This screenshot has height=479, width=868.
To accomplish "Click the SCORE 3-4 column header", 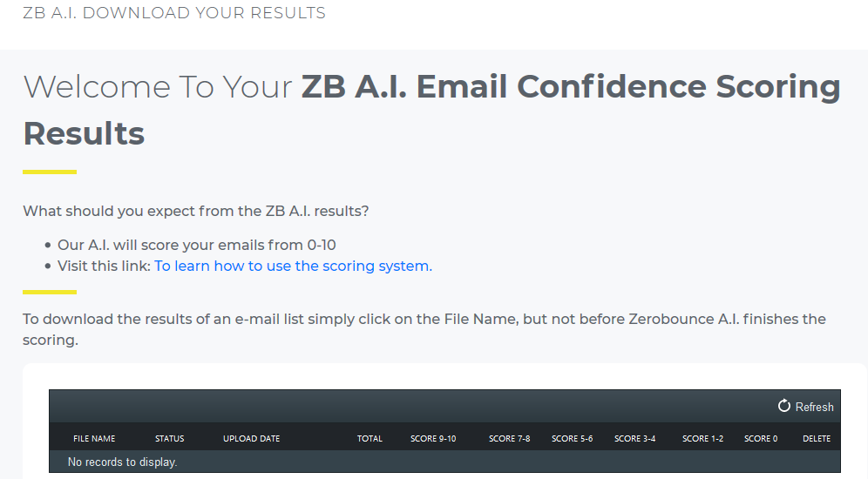I will pyautogui.click(x=635, y=439).
